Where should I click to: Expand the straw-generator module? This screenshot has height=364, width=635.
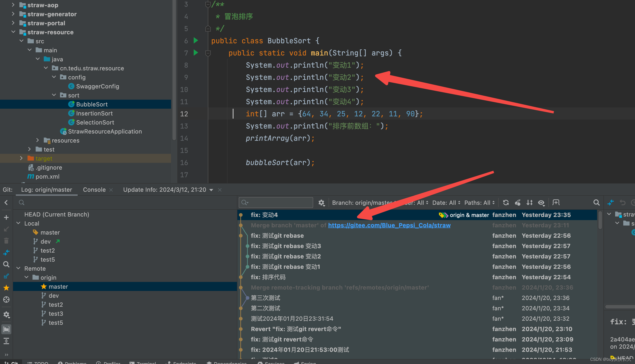point(13,14)
